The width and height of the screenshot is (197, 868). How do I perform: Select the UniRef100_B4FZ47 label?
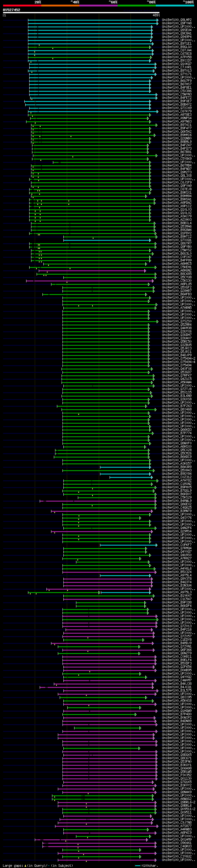pos(177,145)
